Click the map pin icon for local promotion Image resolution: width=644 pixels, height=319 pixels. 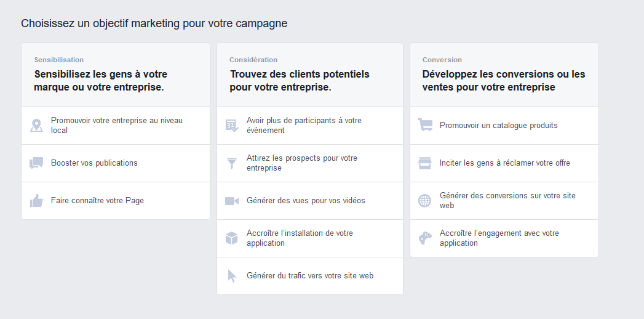[x=36, y=126]
